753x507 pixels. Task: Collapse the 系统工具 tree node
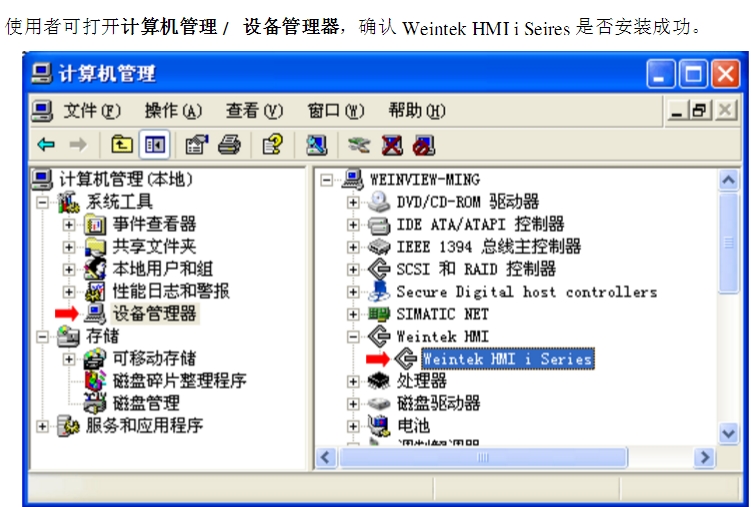(x=42, y=202)
